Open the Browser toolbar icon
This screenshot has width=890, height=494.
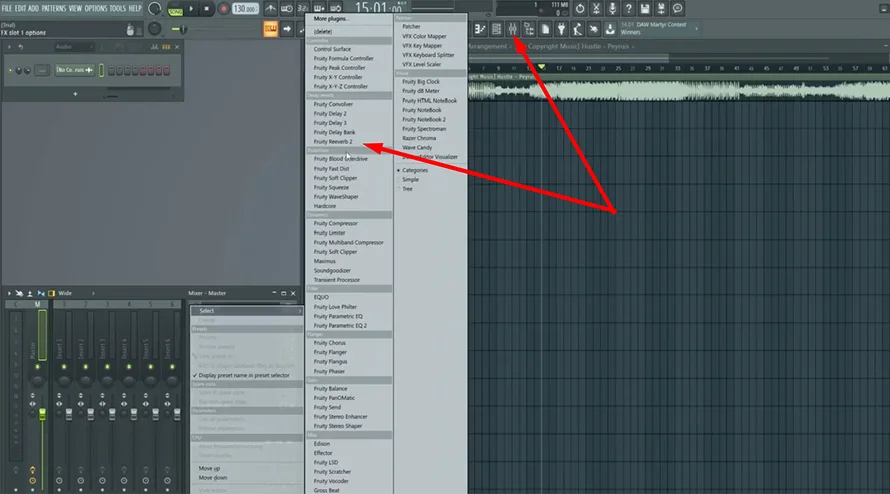click(x=529, y=29)
